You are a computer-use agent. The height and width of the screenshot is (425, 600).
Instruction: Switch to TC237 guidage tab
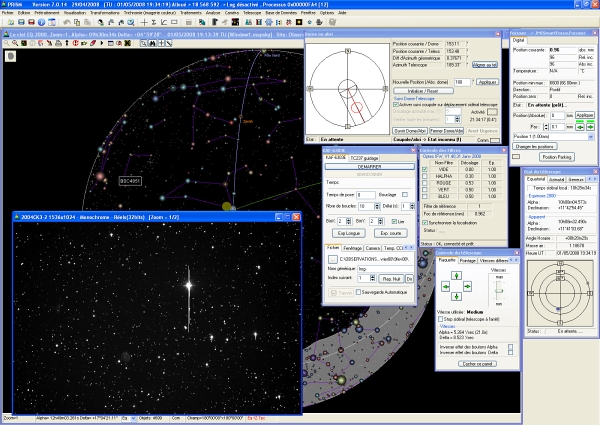[x=364, y=158]
